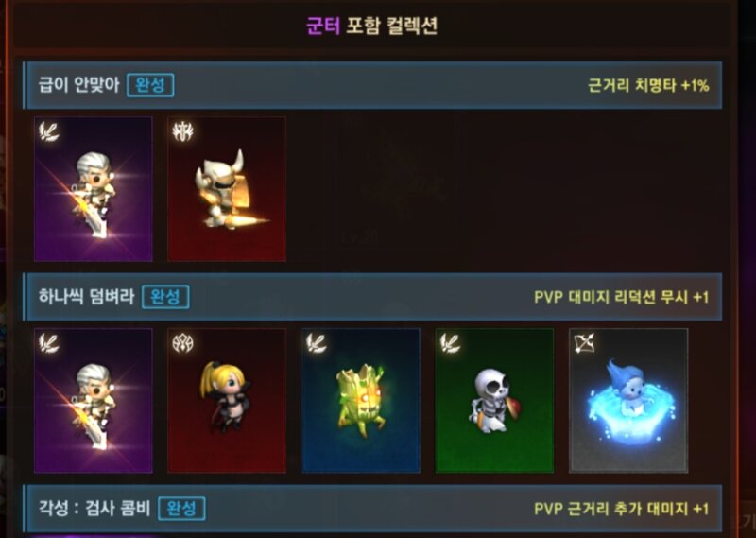Open the 하나씩 덤벼라 collection header

[372, 297]
